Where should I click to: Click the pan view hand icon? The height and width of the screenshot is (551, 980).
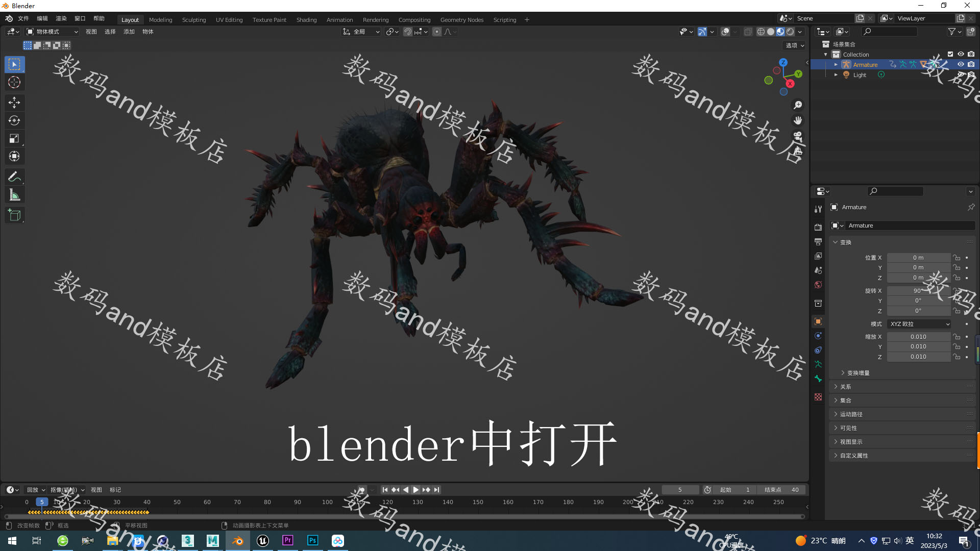(798, 120)
